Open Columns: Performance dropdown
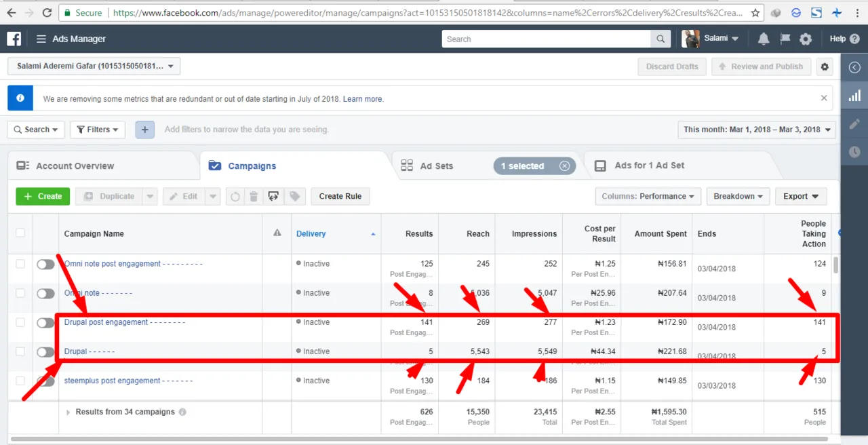Viewport: 868px width, 445px height. [648, 196]
